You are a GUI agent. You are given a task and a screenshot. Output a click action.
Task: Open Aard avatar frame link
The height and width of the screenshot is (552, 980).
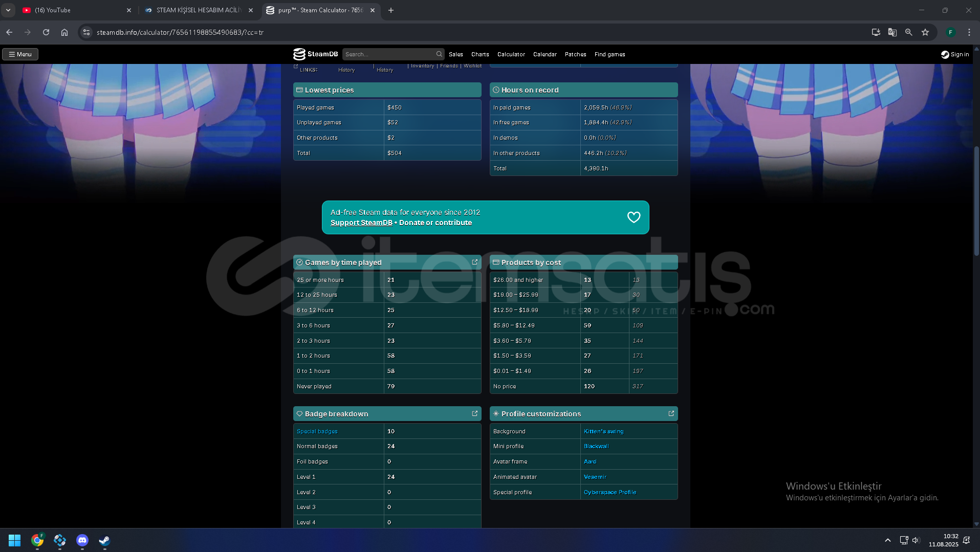[x=590, y=461]
